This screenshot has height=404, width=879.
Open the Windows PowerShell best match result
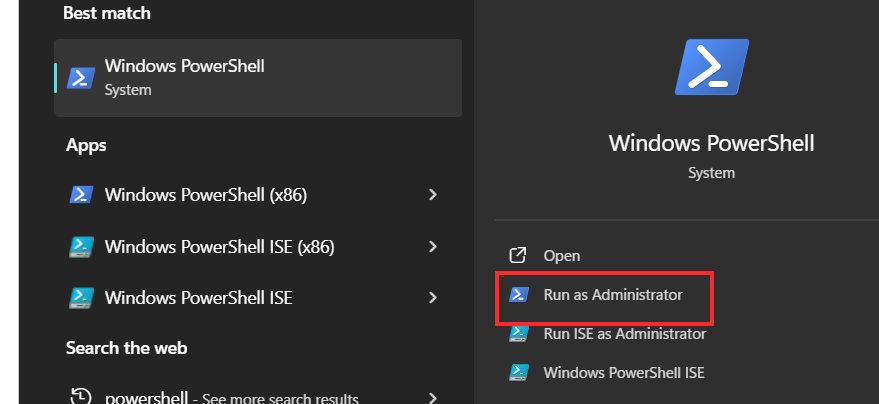[x=258, y=78]
